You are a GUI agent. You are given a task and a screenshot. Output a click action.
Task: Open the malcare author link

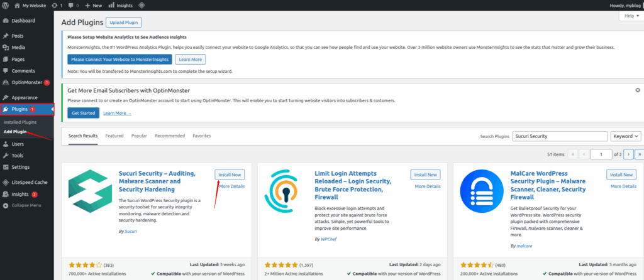525,246
